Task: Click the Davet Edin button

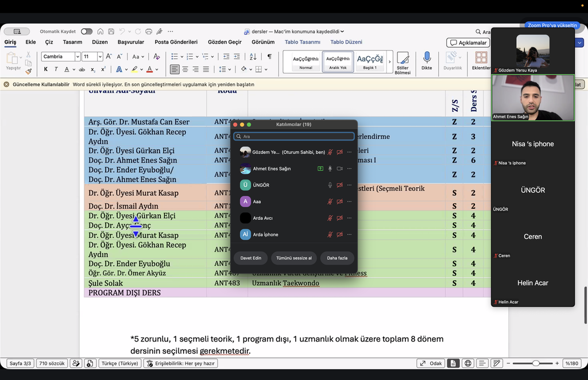Action: [x=251, y=258]
